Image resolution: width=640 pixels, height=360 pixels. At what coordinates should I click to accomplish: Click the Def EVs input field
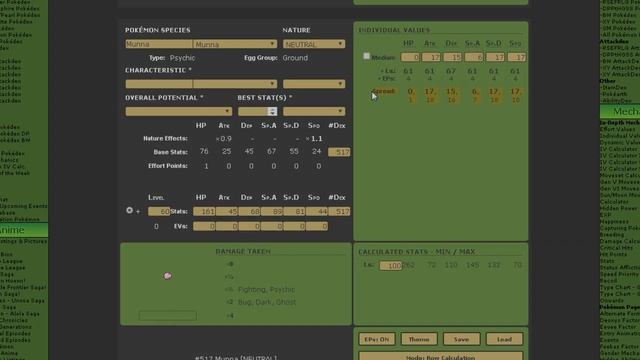(249, 226)
